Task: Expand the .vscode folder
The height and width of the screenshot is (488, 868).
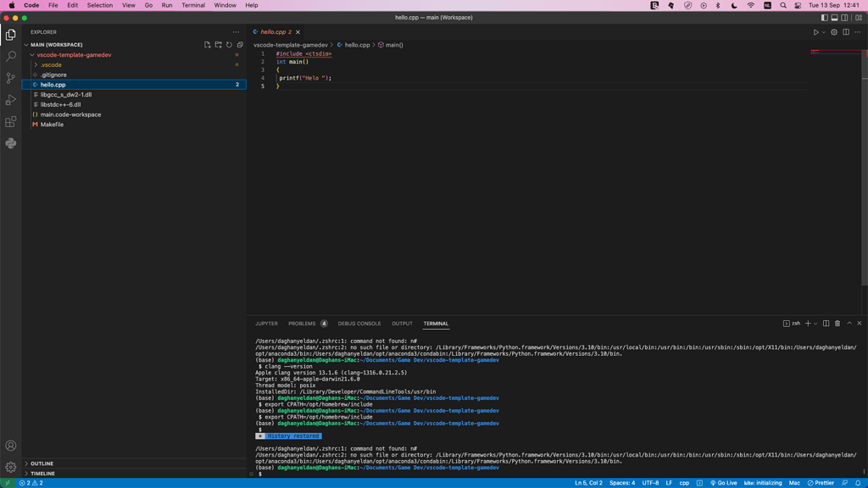Action: (36, 64)
